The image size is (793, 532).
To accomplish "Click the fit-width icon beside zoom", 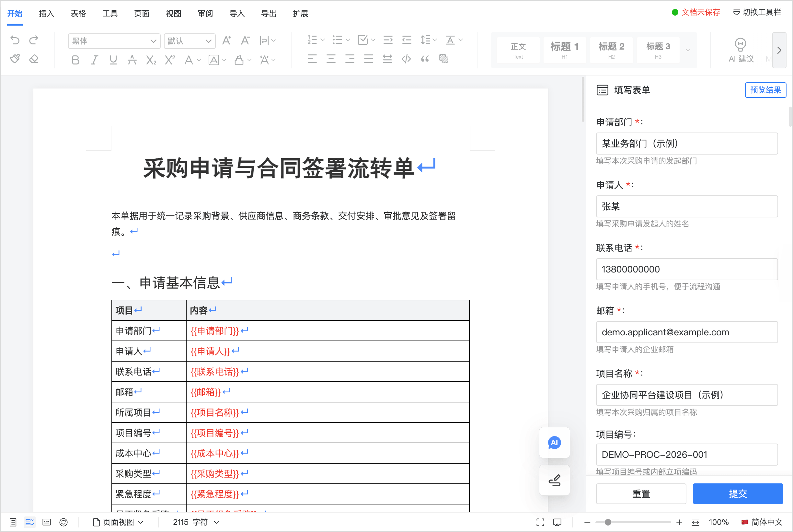I will (x=695, y=522).
